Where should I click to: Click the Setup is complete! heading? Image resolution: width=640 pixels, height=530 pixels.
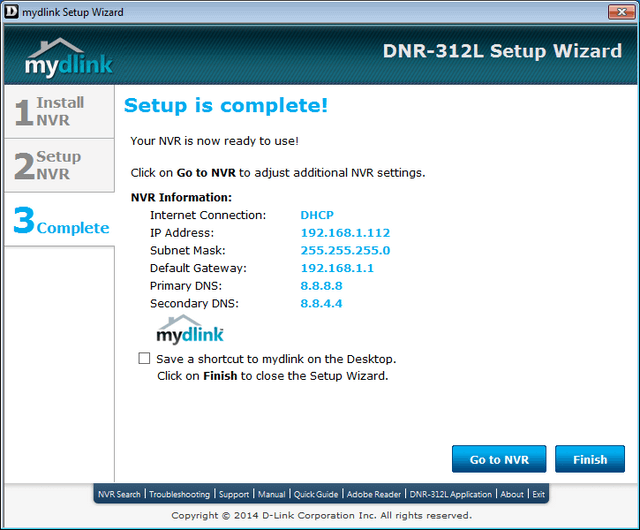click(226, 105)
